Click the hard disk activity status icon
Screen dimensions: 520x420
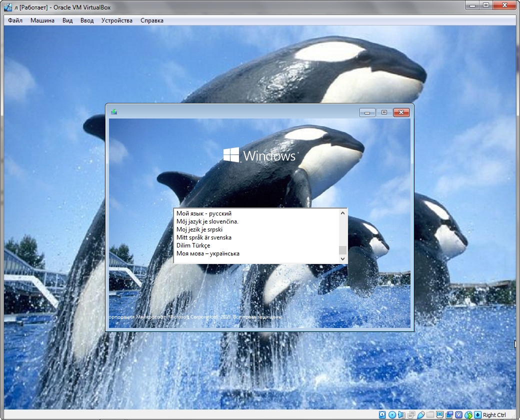tap(382, 414)
